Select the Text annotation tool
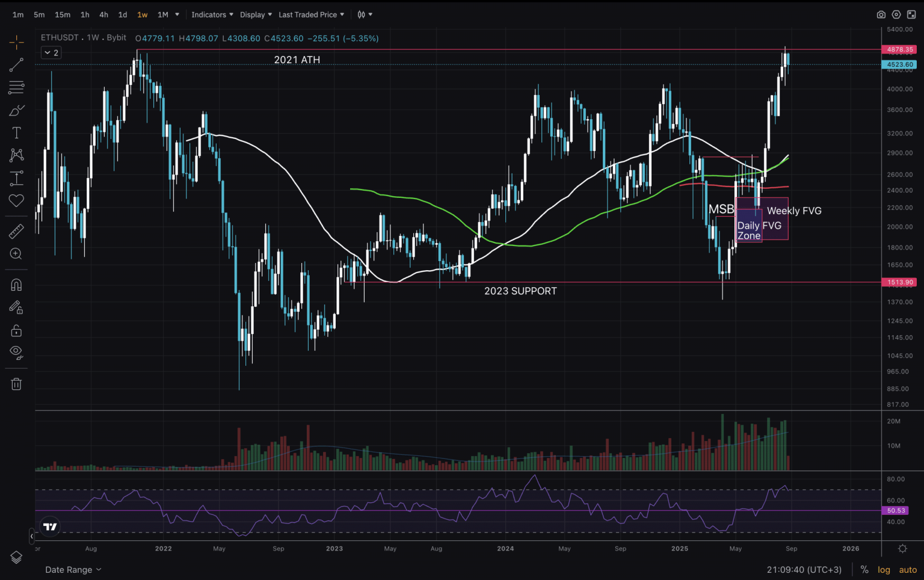This screenshot has height=580, width=924. [16, 132]
